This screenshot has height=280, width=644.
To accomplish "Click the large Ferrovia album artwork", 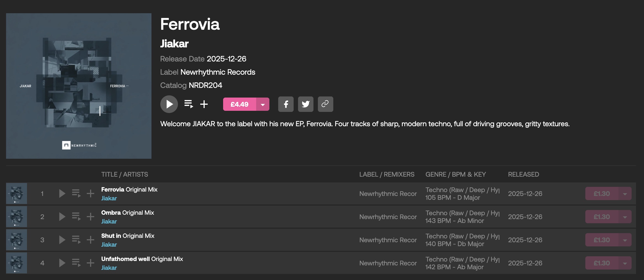I will (79, 86).
